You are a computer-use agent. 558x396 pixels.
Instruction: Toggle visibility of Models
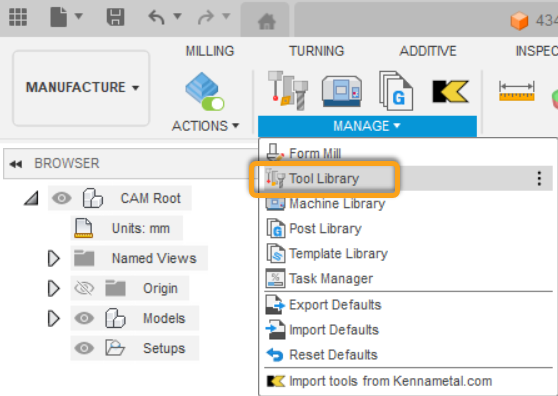point(84,318)
